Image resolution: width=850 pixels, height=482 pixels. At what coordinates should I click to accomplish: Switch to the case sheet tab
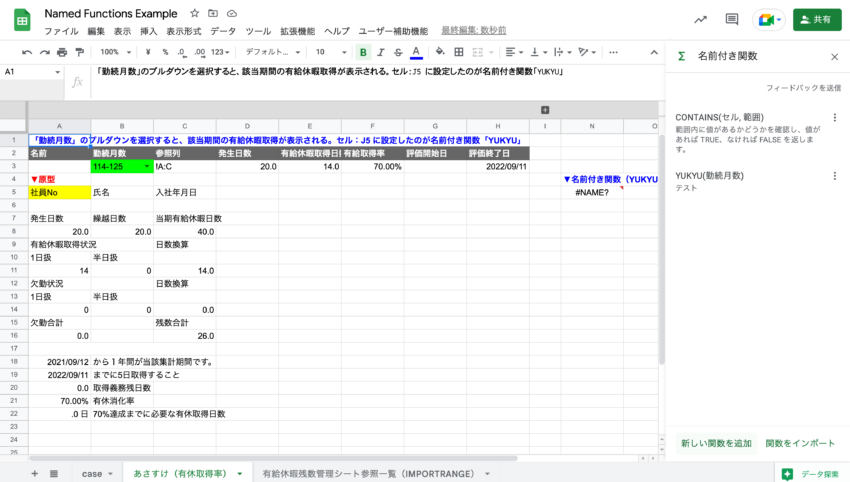tap(91, 473)
